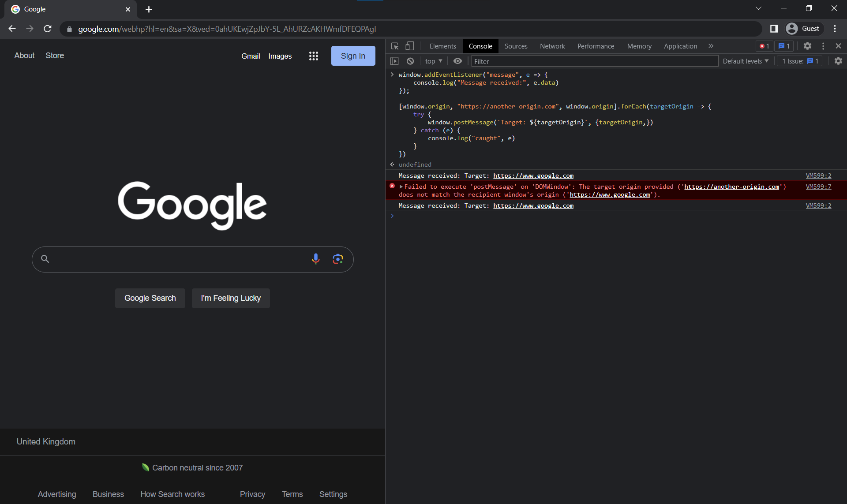Click the 1 Issue indicator

(x=798, y=61)
